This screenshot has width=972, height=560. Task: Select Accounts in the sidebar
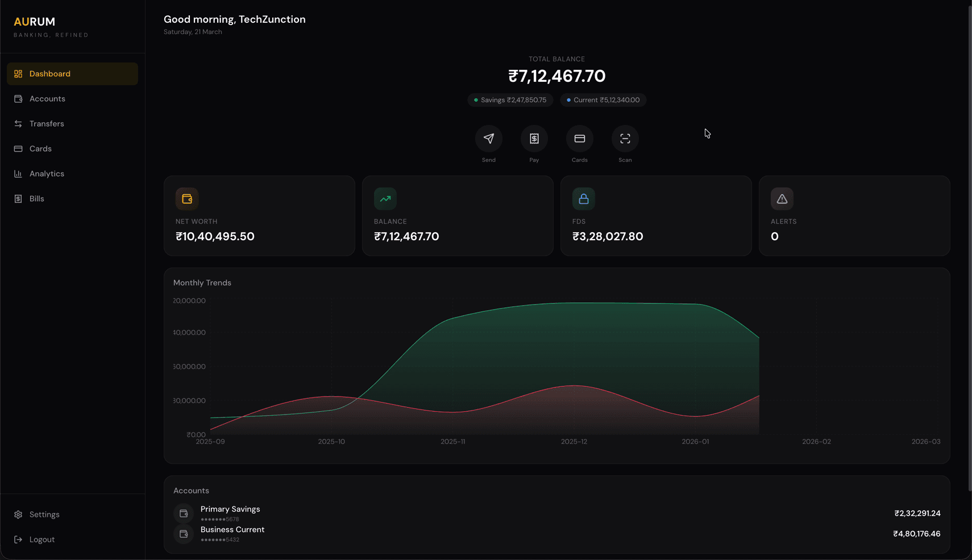pyautogui.click(x=47, y=98)
